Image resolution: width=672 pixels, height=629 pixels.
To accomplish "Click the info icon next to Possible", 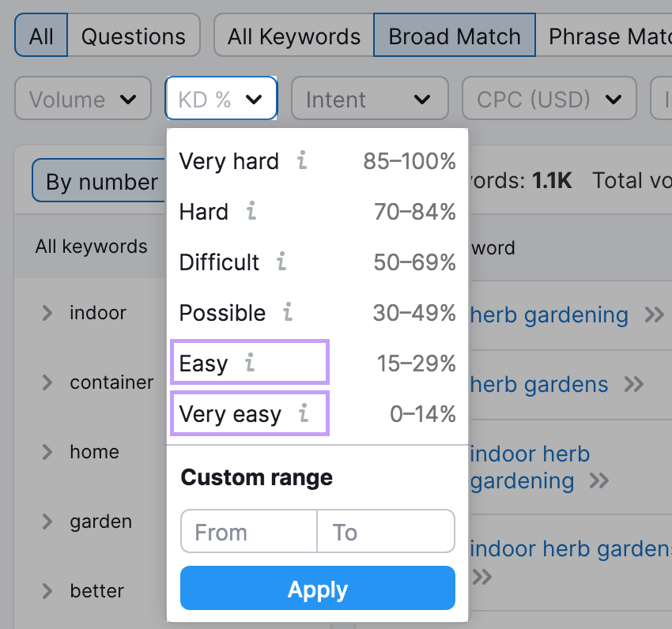I will pyautogui.click(x=287, y=313).
